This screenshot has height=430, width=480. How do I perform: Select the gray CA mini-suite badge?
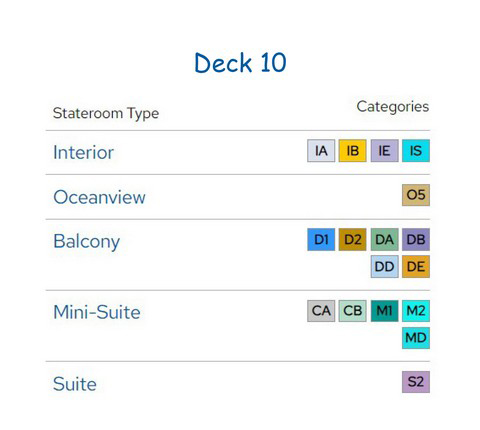pyautogui.click(x=321, y=311)
